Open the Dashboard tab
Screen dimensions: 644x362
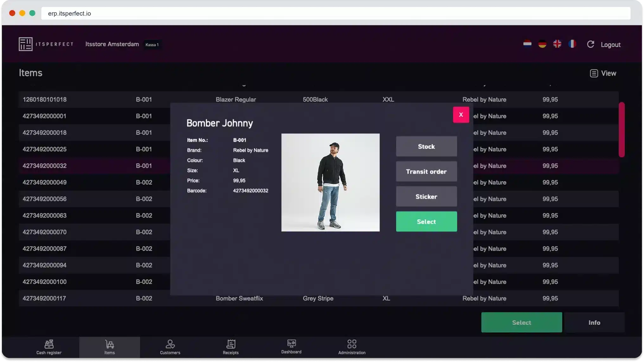coord(291,347)
